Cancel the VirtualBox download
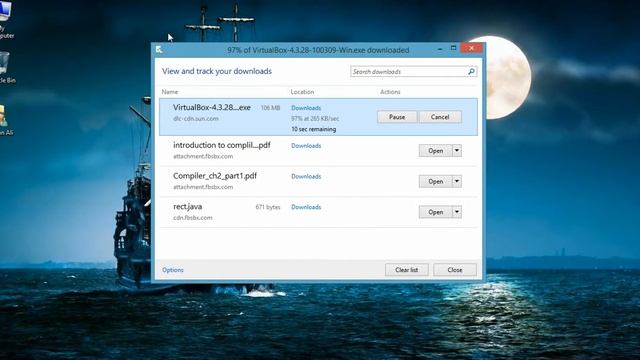The image size is (640, 360). click(440, 117)
